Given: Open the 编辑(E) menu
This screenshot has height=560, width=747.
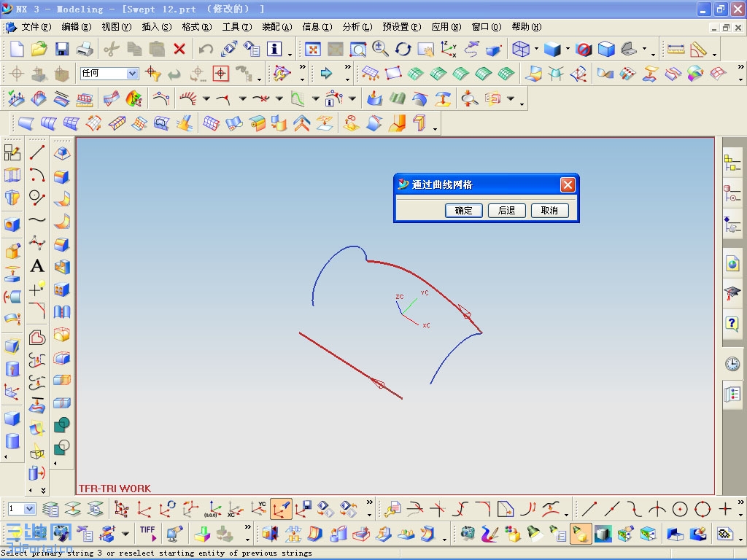Looking at the screenshot, I should (x=76, y=27).
